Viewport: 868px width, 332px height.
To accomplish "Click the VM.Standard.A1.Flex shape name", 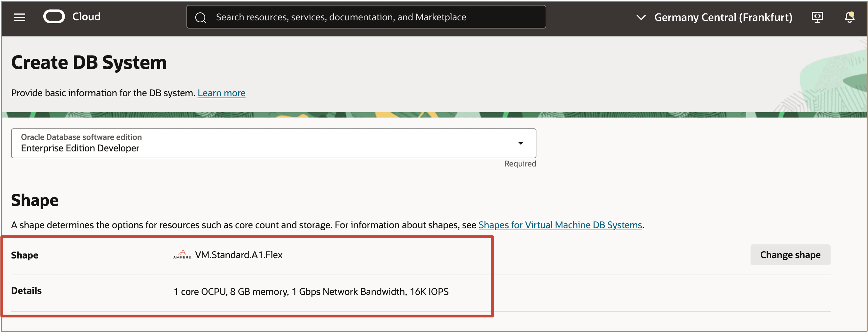I will click(239, 255).
